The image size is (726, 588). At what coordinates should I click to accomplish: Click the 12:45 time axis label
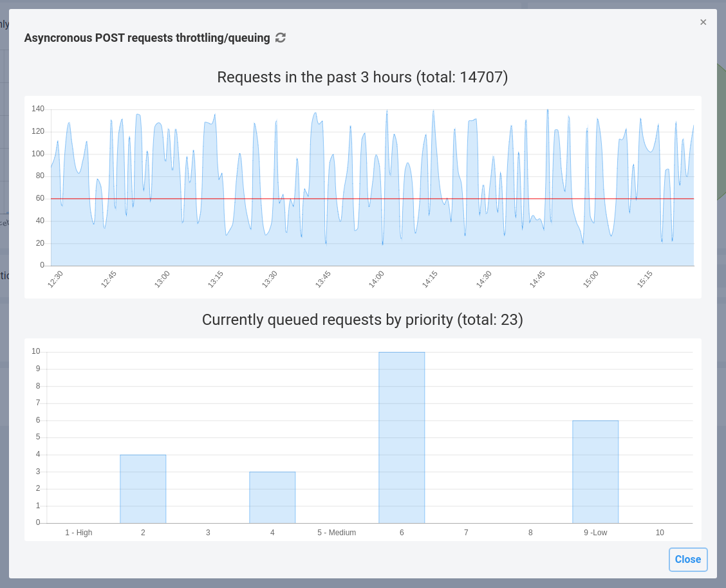(x=109, y=279)
